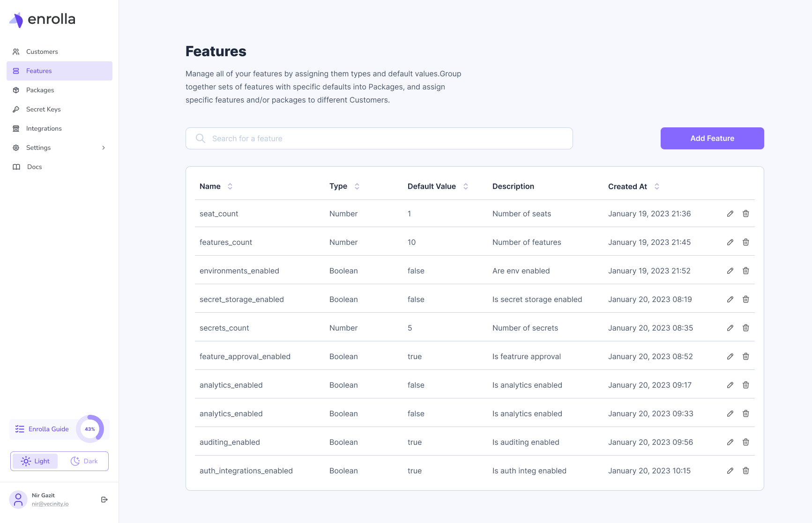The height and width of the screenshot is (523, 812).
Task: Sort features by Created At
Action: click(x=657, y=186)
